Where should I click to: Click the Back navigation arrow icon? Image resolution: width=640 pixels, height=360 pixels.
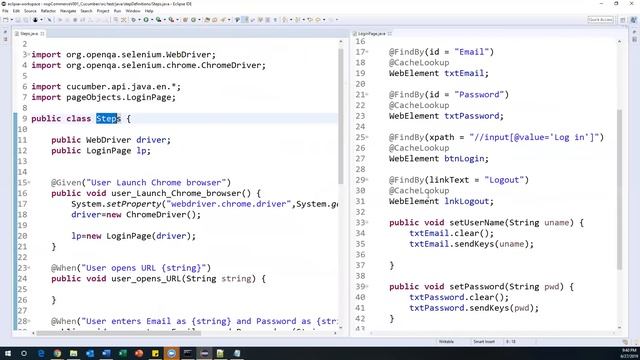[318, 20]
